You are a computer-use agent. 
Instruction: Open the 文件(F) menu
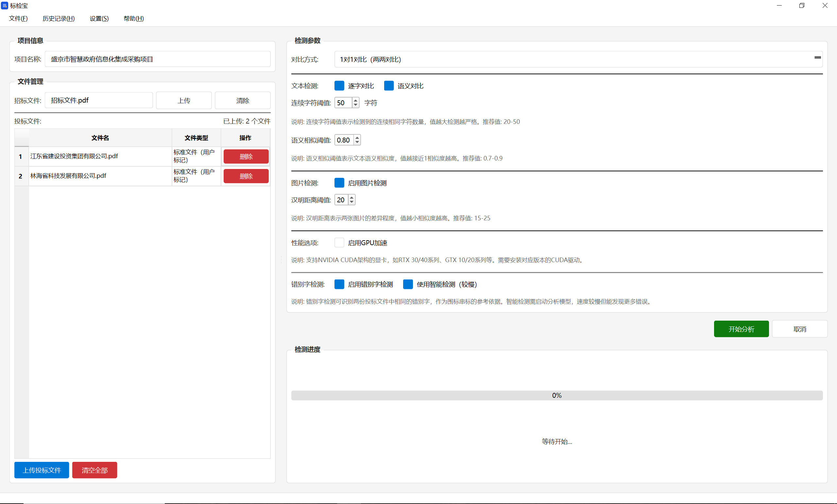pyautogui.click(x=18, y=19)
